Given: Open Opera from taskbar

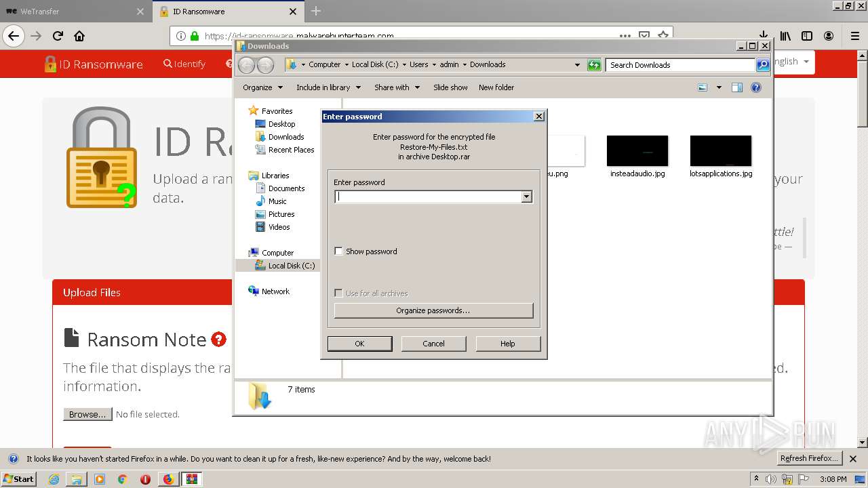Looking at the screenshot, I should tap(145, 479).
